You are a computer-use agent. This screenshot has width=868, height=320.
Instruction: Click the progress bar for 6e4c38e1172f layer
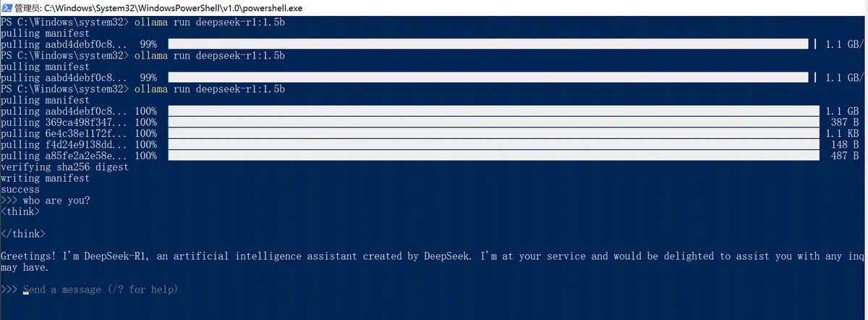(x=493, y=133)
